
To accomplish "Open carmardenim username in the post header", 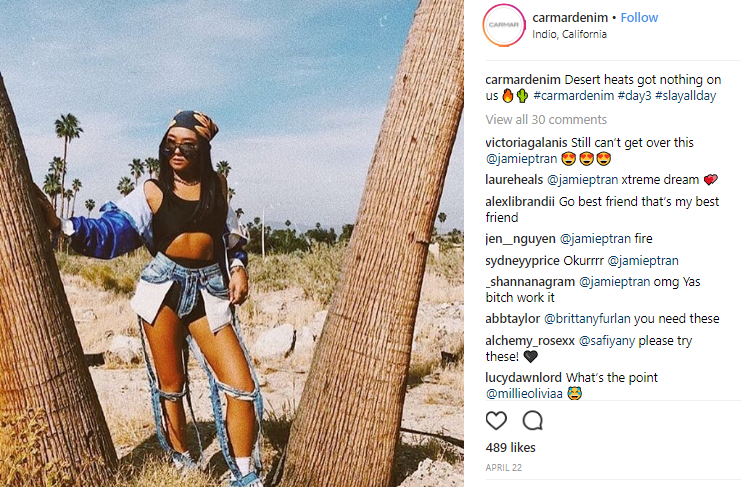I will [570, 17].
